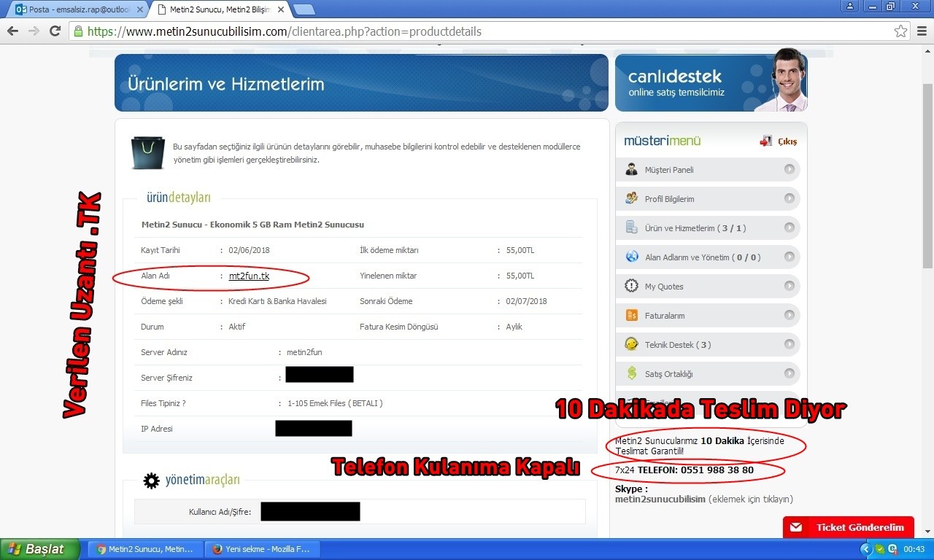Click the arrow on Alan Adlarım row

[789, 257]
